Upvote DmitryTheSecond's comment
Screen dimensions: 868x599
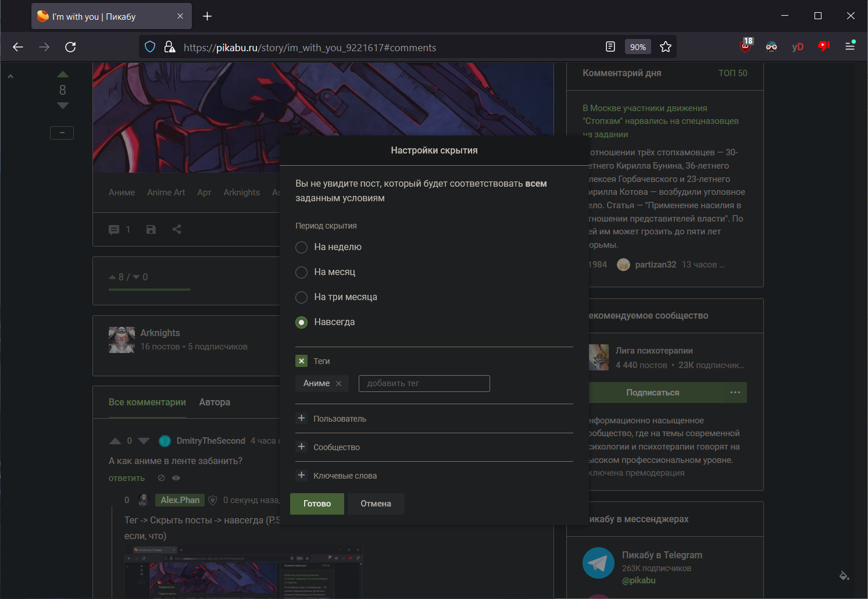(x=115, y=441)
